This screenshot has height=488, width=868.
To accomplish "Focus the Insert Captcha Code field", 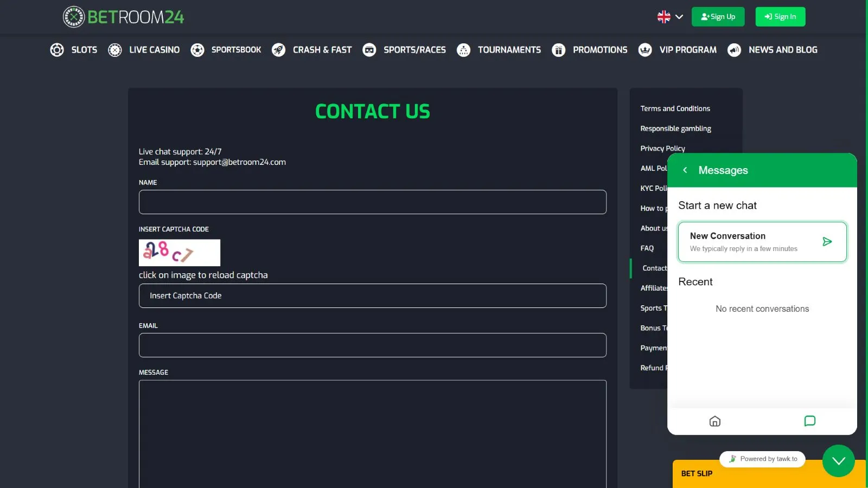I will tap(373, 296).
